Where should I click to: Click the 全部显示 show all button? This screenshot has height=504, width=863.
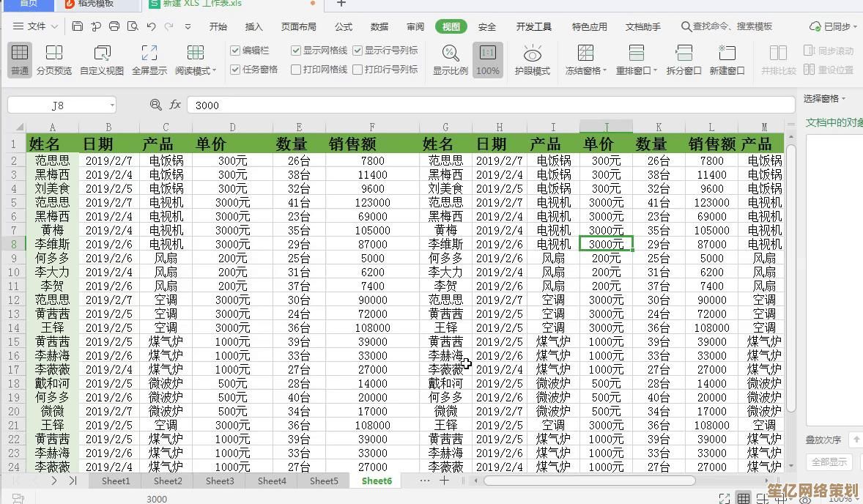[829, 462]
